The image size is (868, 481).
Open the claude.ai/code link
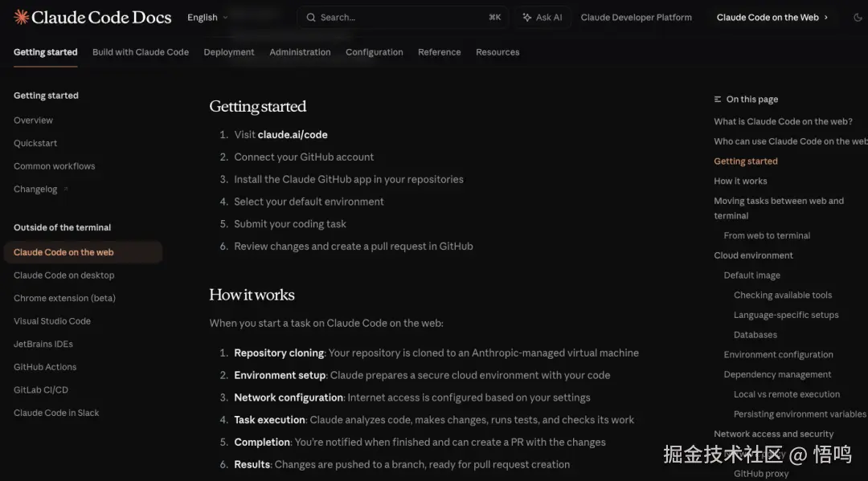click(293, 135)
